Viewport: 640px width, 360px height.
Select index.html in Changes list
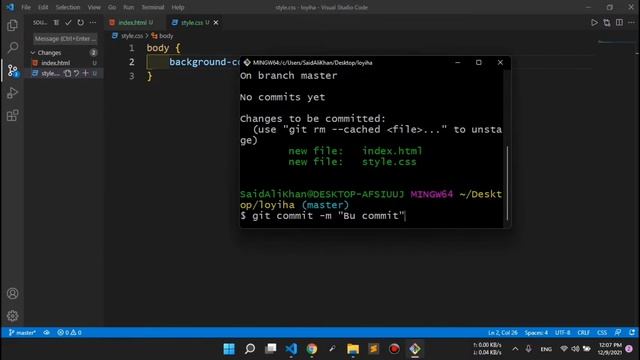[x=64, y=63]
